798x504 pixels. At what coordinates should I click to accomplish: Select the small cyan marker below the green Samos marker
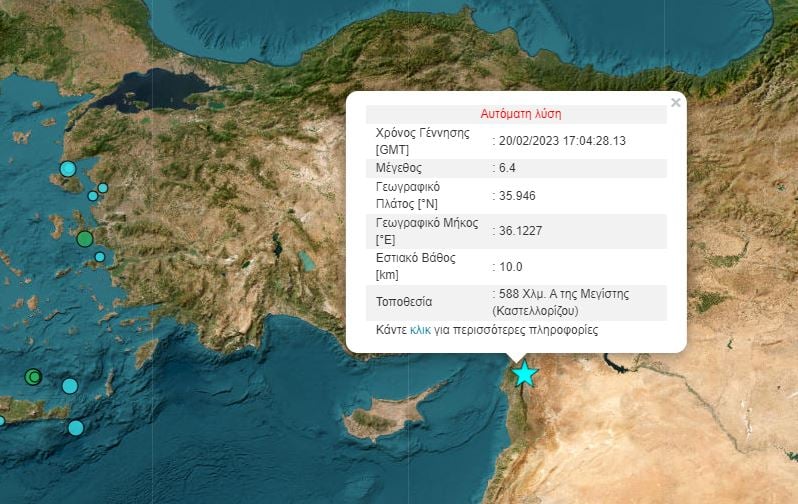pos(100,257)
